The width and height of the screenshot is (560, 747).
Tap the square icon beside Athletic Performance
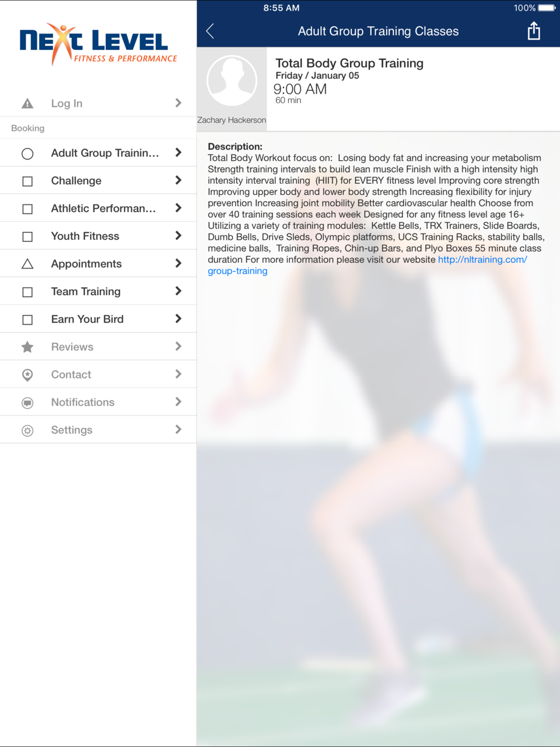coord(27,209)
